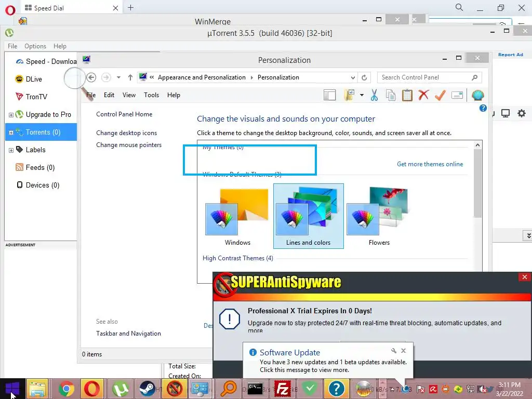Viewport: 532px width, 399px height.
Task: Expand the Labels tree node
Action: click(x=11, y=150)
